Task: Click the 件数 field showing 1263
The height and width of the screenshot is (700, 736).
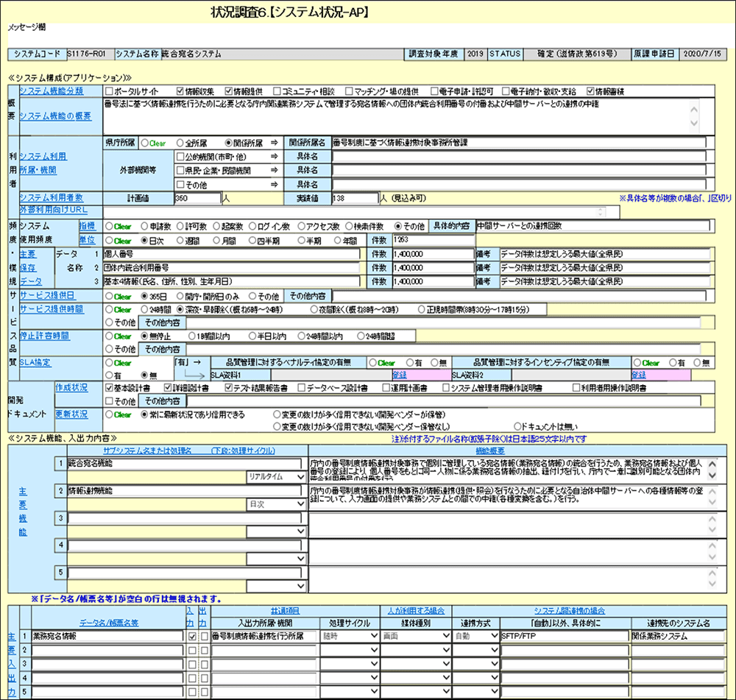Action: 434,241
